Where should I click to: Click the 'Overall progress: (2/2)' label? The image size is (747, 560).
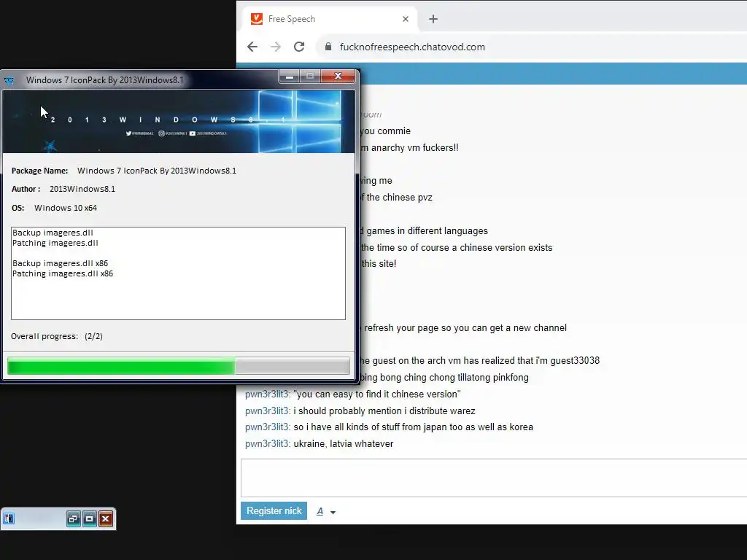(57, 336)
